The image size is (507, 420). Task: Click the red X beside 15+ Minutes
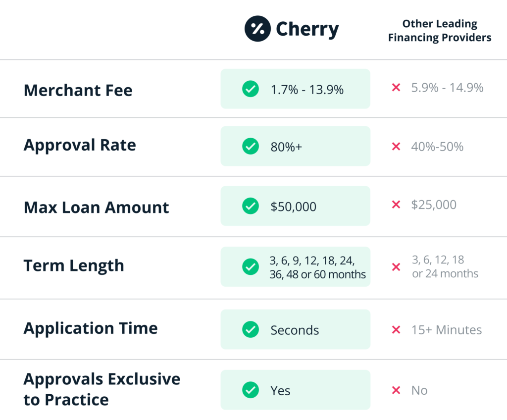(396, 330)
